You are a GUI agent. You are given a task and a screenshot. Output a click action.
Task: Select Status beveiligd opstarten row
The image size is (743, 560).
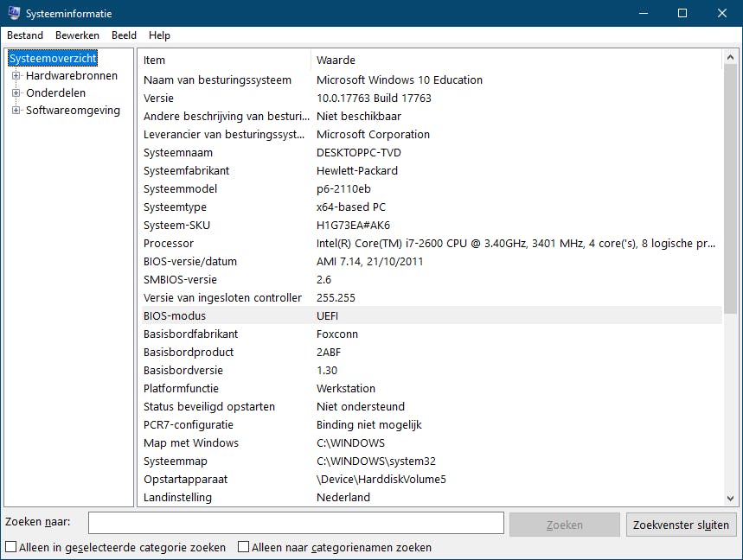(x=432, y=407)
